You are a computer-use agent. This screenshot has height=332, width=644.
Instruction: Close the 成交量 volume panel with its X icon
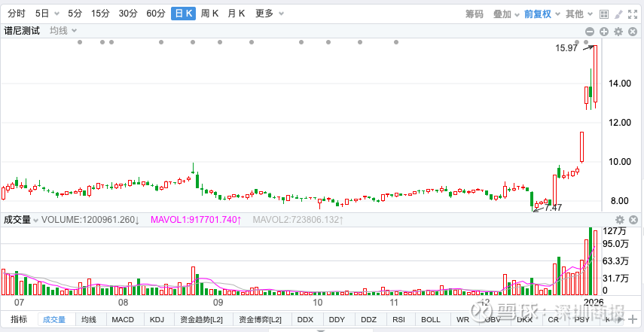[633, 220]
